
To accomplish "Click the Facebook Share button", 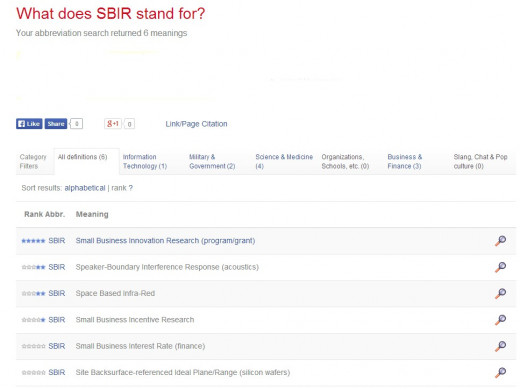I will [x=56, y=124].
